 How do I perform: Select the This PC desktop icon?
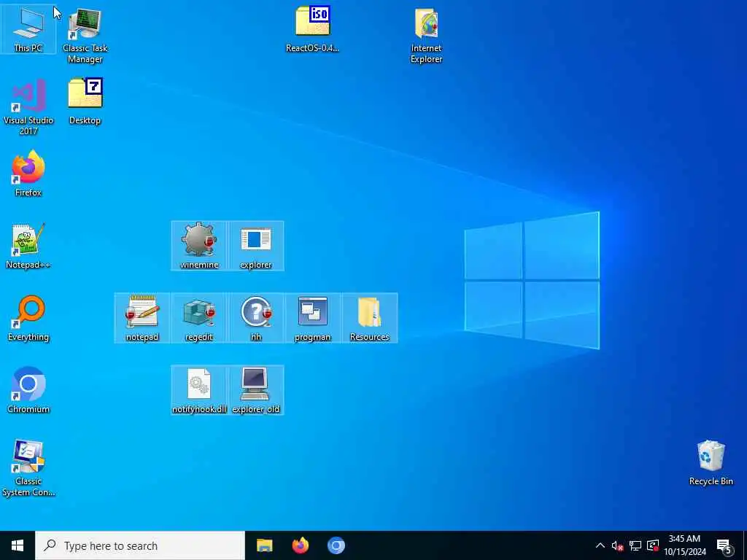point(28,29)
